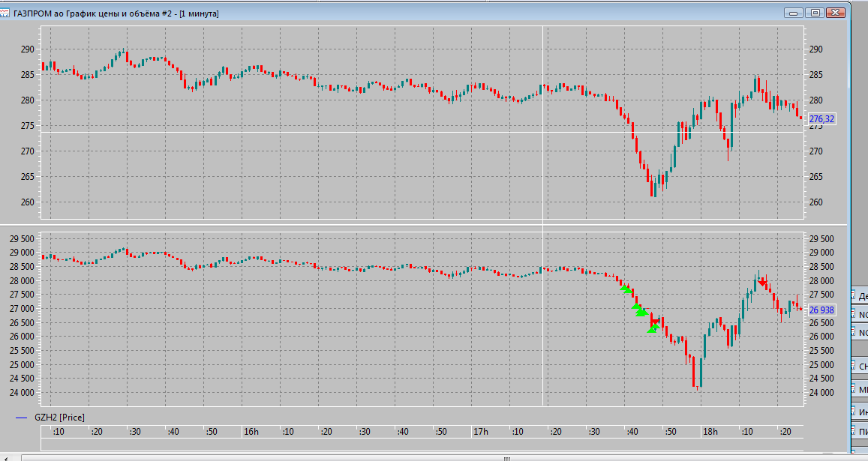Click '290' on the upper chart's left axis
This screenshot has height=461, width=868.
(28, 49)
